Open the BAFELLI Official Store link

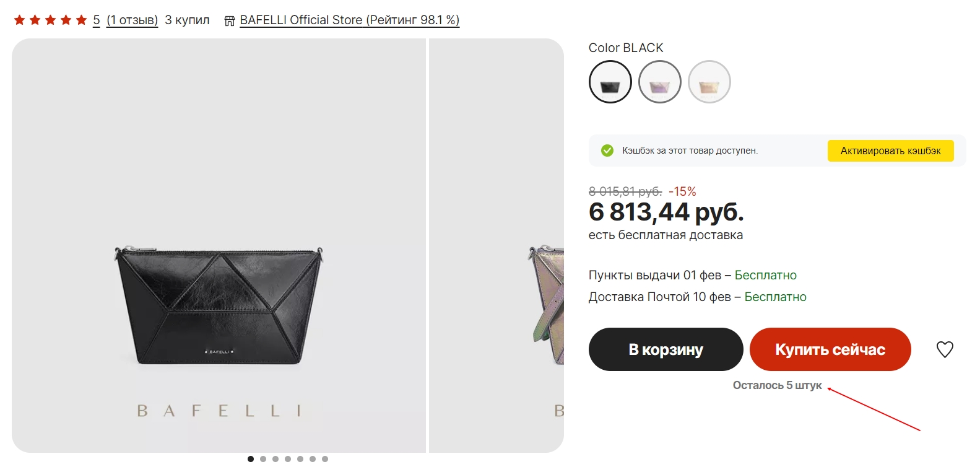tap(349, 20)
